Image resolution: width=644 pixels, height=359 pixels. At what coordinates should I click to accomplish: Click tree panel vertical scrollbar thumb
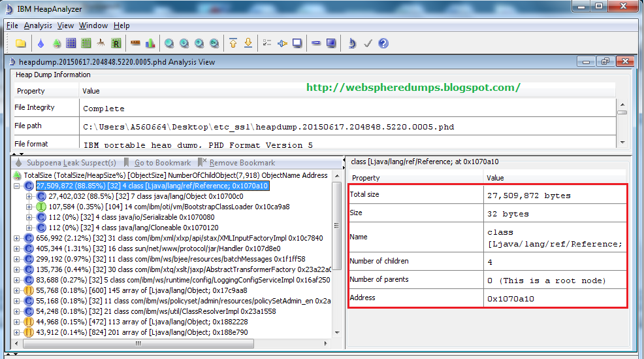[337, 226]
